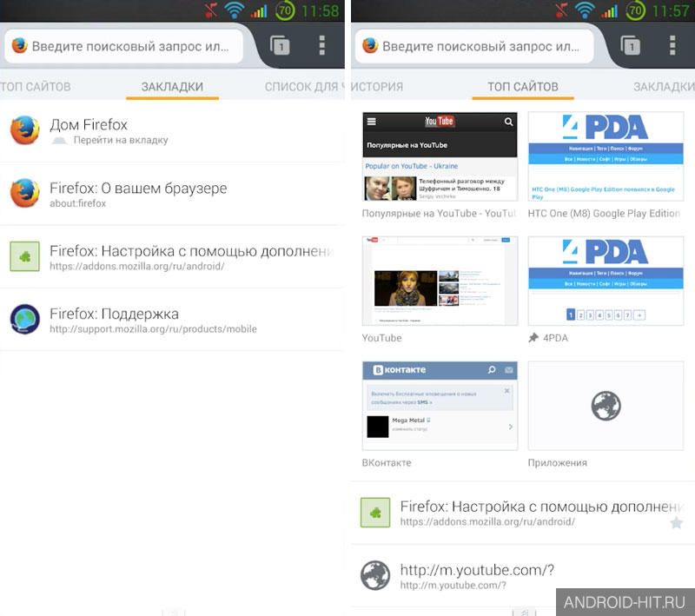Tap pin icon next to 4PDA label
695x616 pixels.
(533, 338)
